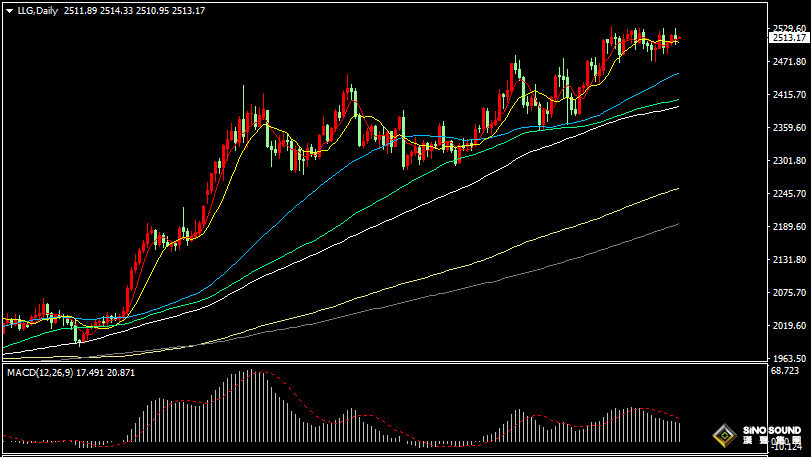Click the LLG,Daily symbol label
The width and height of the screenshot is (811, 457).
pos(38,11)
